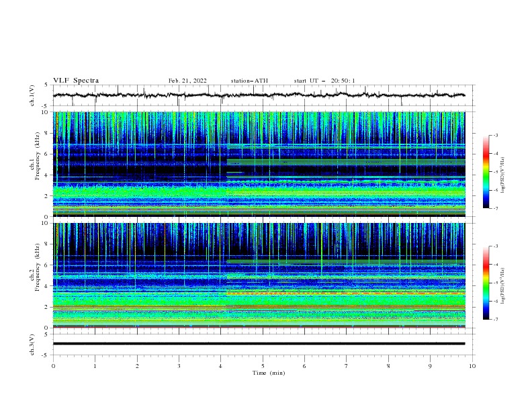This screenshot has width=532, height=411.
Task: Click time-axis tick label "7"
Action: (347, 366)
